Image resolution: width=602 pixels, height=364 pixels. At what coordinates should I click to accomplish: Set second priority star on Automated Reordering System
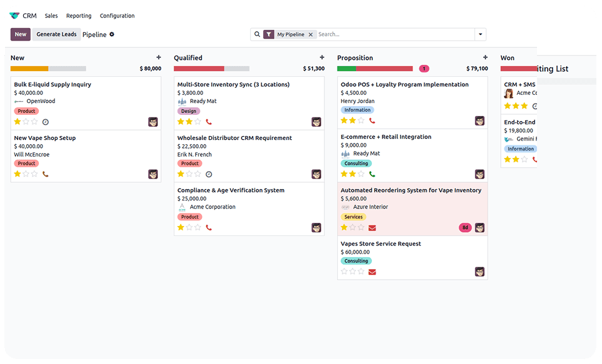(353, 227)
